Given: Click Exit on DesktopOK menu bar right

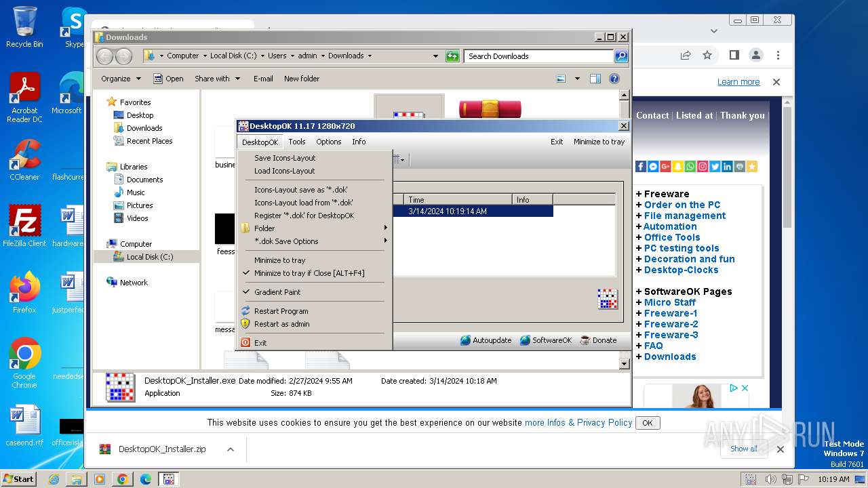Looking at the screenshot, I should click(557, 142).
